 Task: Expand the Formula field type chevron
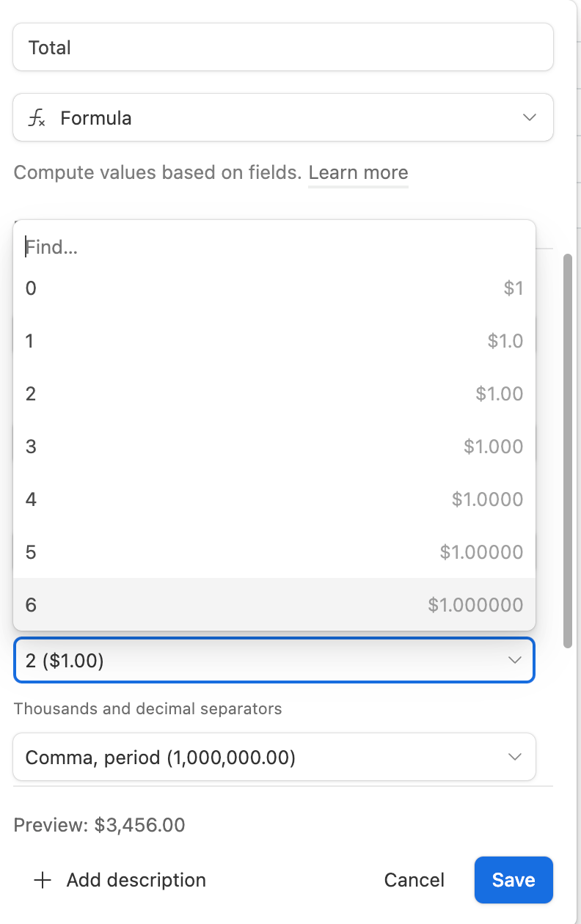[x=529, y=118]
